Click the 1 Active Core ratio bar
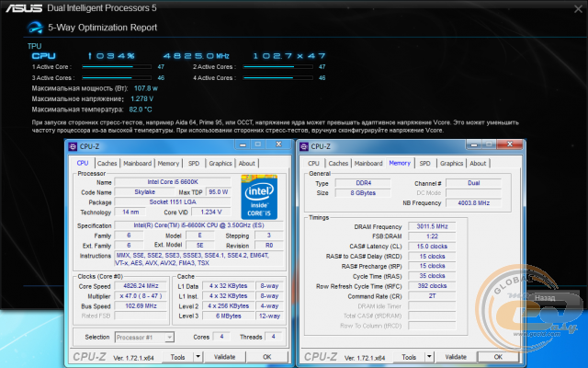Image resolution: width=588 pixels, height=368 pixels. [117, 67]
